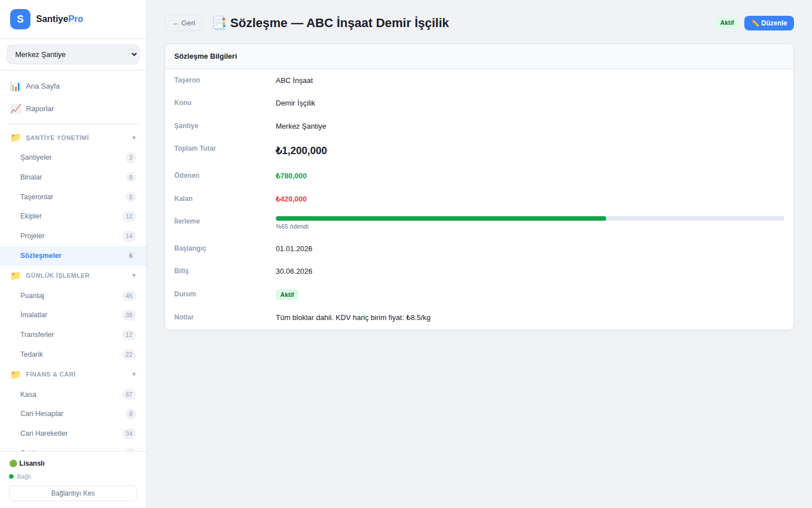Open the Merkez Şantiye site dropdown
This screenshot has height=508, width=812.
coord(73,55)
